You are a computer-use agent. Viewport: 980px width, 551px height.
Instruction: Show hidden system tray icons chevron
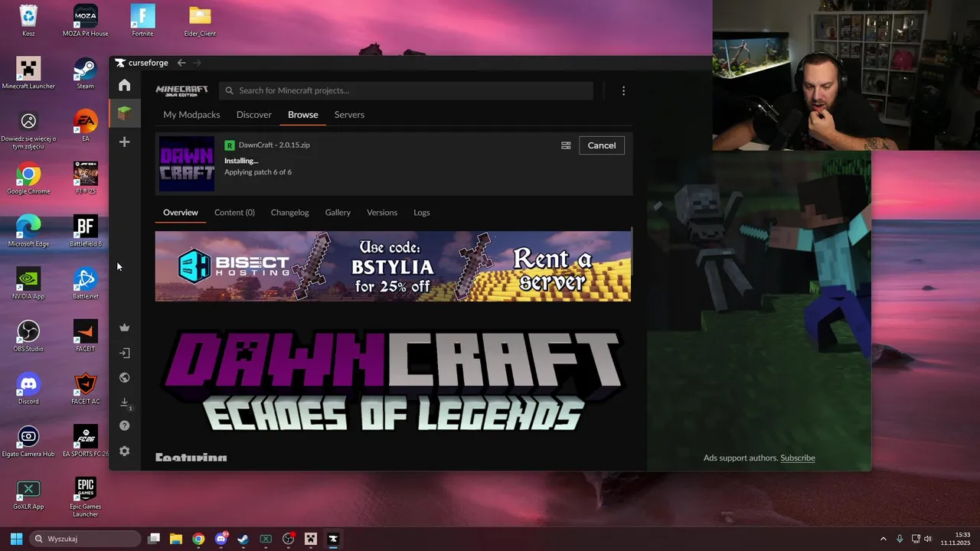(883, 539)
